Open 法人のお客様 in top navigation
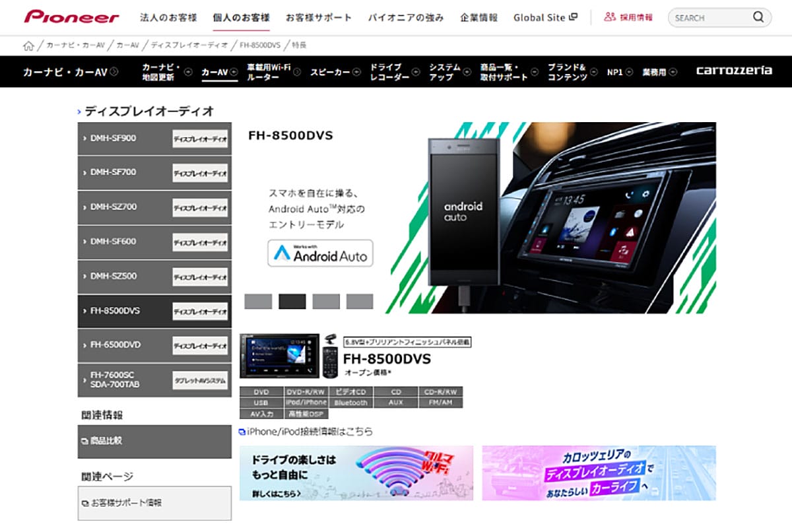Image resolution: width=792 pixels, height=532 pixels. tap(168, 18)
